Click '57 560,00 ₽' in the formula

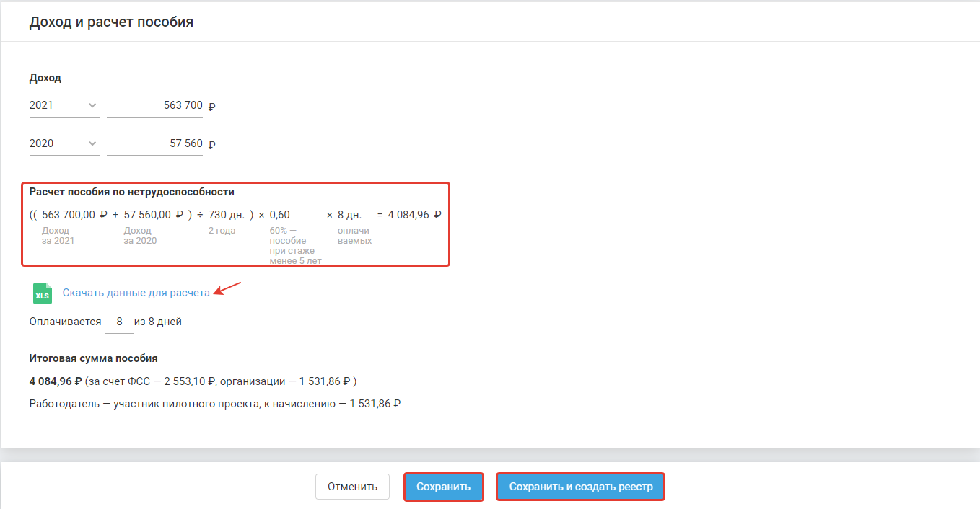coord(154,214)
